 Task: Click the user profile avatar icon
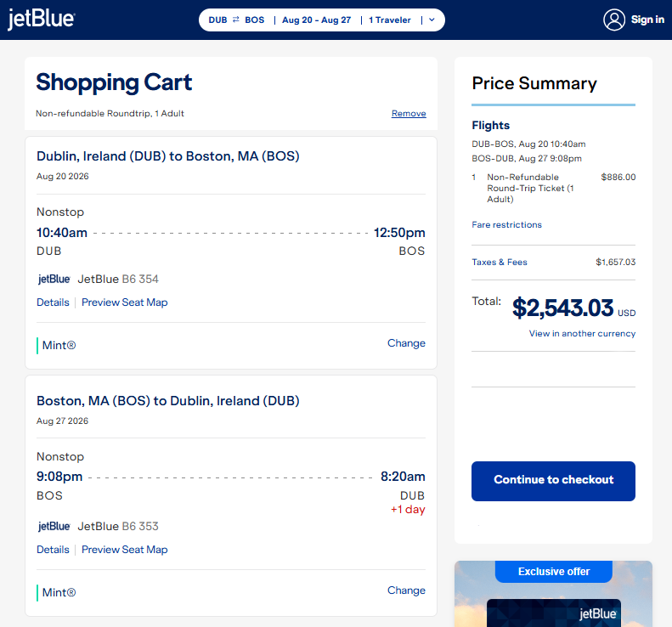614,20
